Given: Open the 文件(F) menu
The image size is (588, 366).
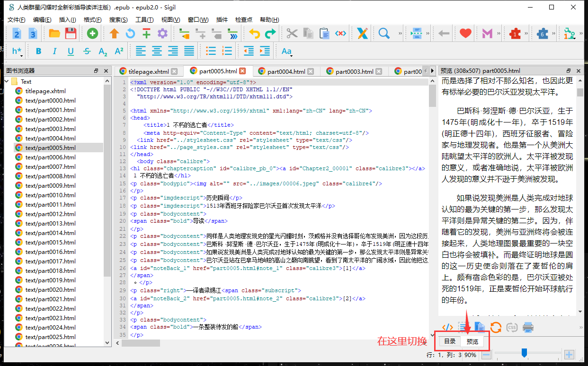Looking at the screenshot, I should pyautogui.click(x=16, y=19).
